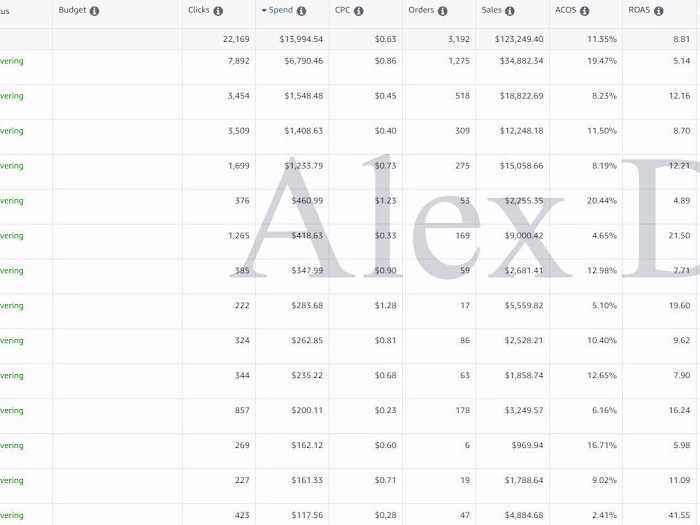Sort by the Budget column header
This screenshot has width=700, height=525.
click(72, 10)
